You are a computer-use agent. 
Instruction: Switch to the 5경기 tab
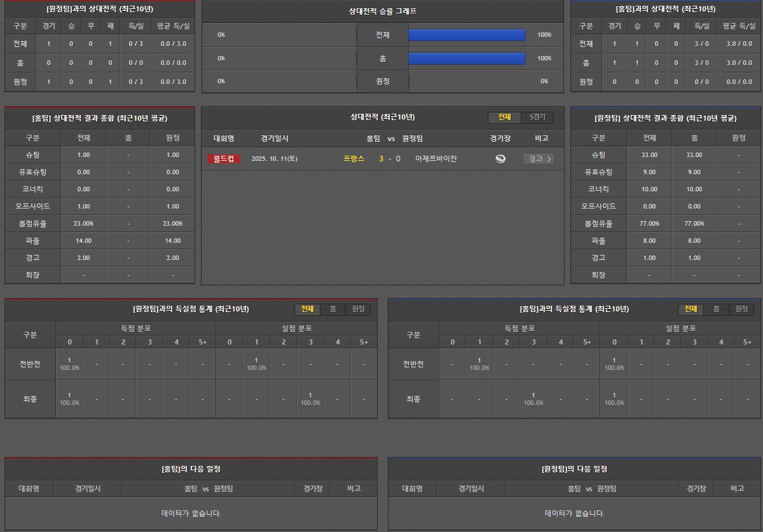pyautogui.click(x=537, y=118)
